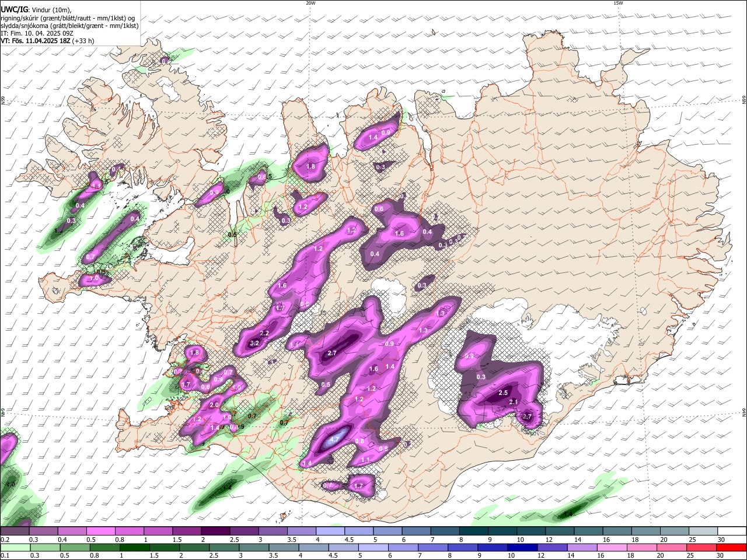Click the "IT: Fim. 10. 04. 2025 09Z" line

tap(37, 33)
